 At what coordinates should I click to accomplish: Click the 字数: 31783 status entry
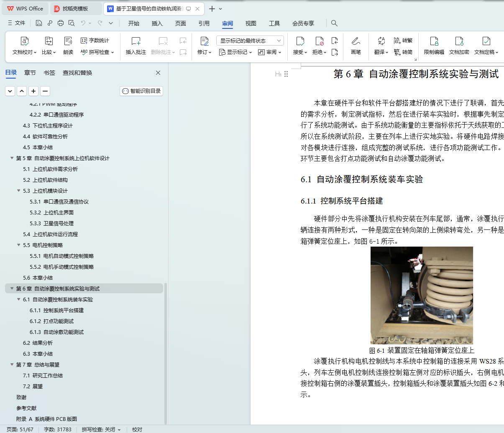(58, 429)
